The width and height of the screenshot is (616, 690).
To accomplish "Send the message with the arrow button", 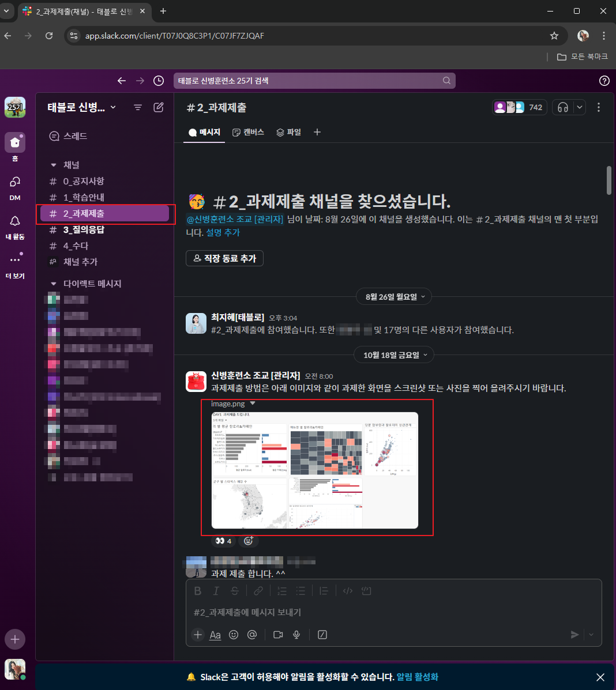I will coord(574,635).
